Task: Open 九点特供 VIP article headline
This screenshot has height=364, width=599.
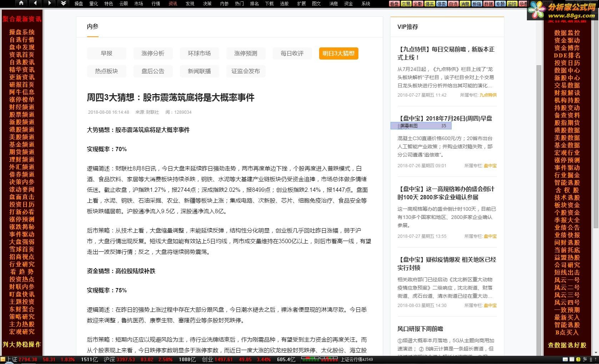Action: [x=446, y=53]
